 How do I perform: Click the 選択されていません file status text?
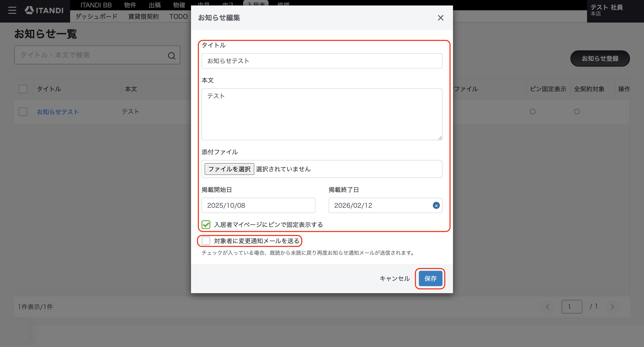(x=283, y=169)
